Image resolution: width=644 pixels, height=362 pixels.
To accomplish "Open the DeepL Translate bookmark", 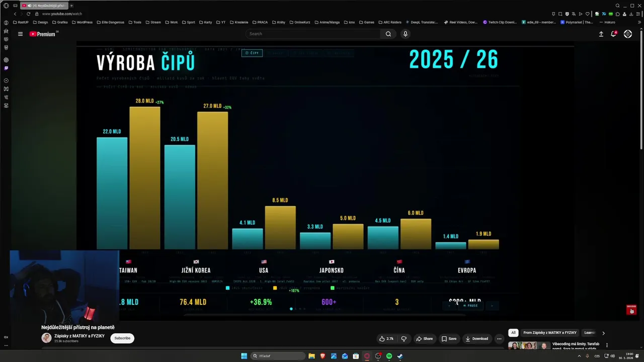I will click(x=421, y=22).
